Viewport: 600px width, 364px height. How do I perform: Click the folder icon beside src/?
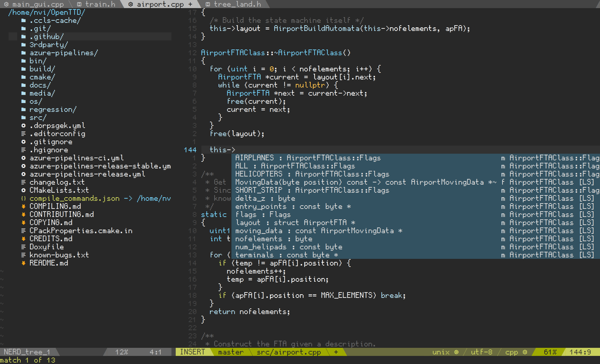tap(23, 118)
